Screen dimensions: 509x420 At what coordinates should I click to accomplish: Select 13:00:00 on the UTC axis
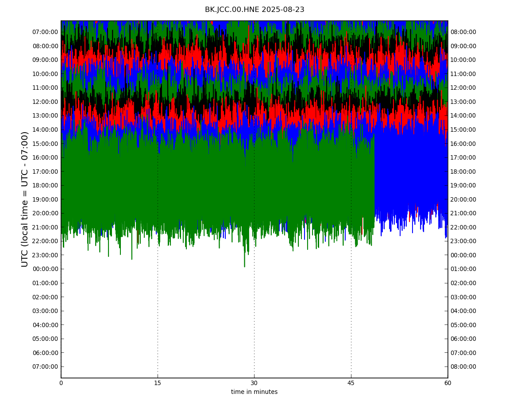(x=45, y=115)
